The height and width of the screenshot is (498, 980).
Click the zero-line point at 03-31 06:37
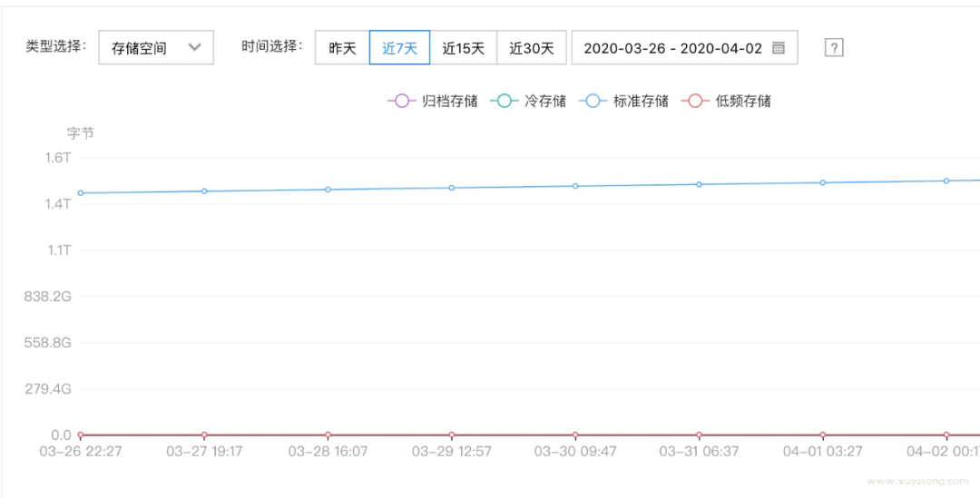click(699, 435)
